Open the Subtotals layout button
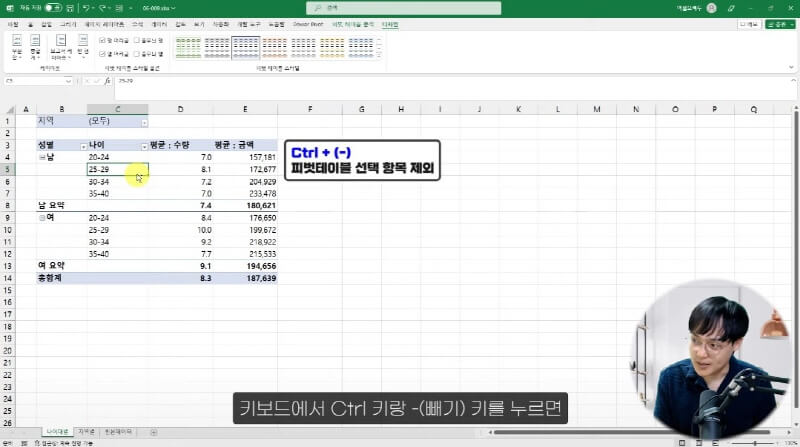This screenshot has width=800, height=447. pos(17,47)
